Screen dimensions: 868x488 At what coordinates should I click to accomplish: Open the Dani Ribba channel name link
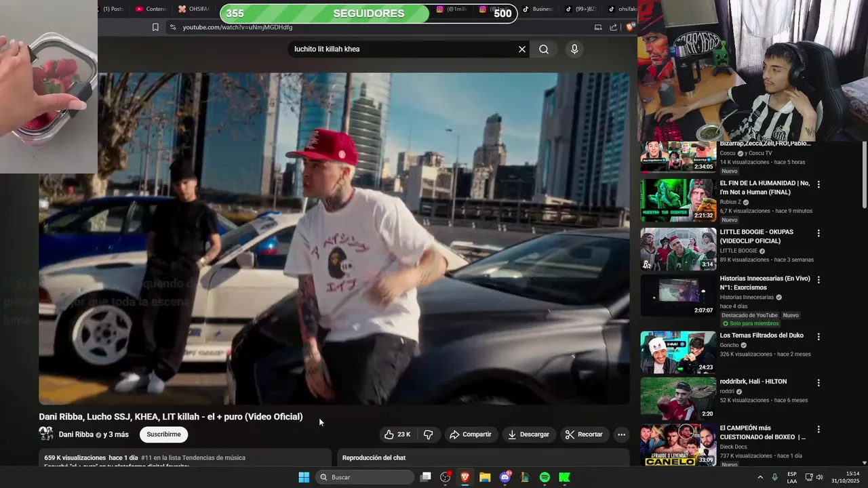tap(76, 434)
